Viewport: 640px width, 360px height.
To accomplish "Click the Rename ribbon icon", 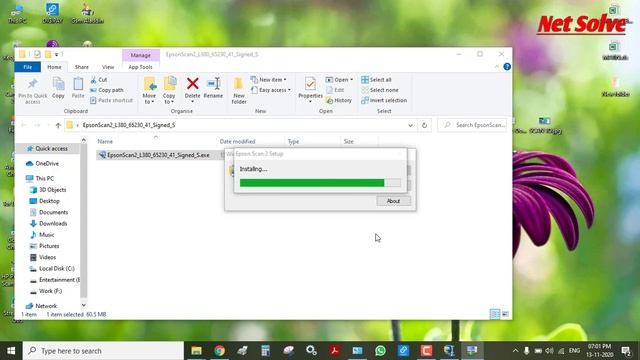I will (x=213, y=88).
